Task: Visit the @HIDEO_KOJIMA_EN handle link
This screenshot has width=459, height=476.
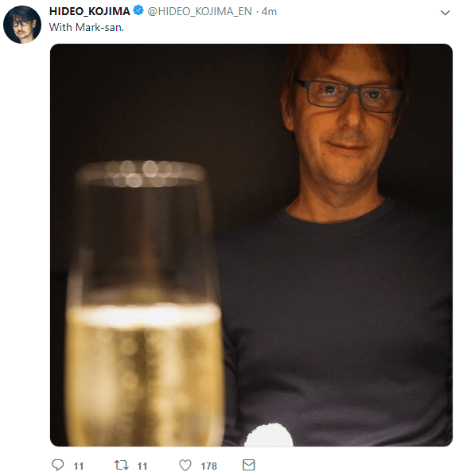Action: coord(200,11)
